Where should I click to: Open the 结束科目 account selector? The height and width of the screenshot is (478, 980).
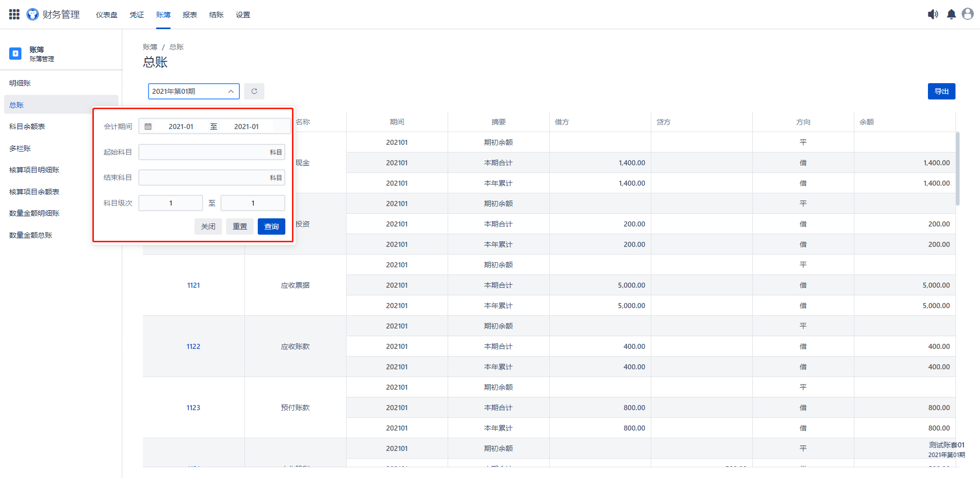[211, 178]
